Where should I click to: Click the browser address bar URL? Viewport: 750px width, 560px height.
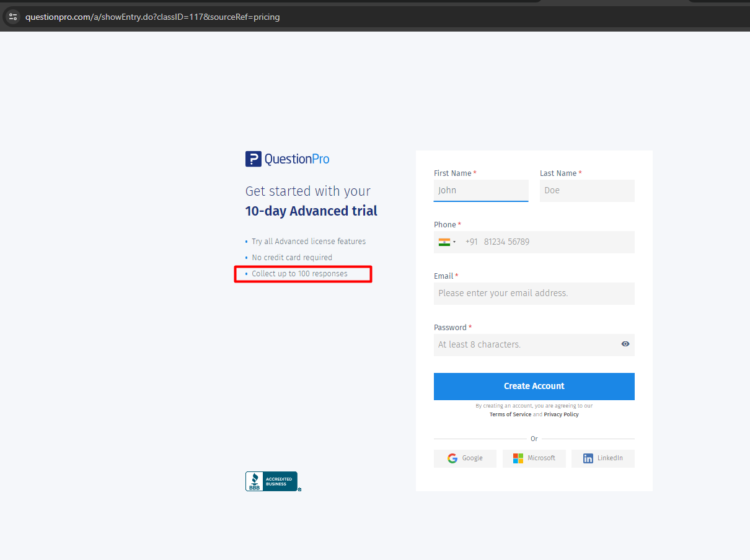click(x=152, y=17)
